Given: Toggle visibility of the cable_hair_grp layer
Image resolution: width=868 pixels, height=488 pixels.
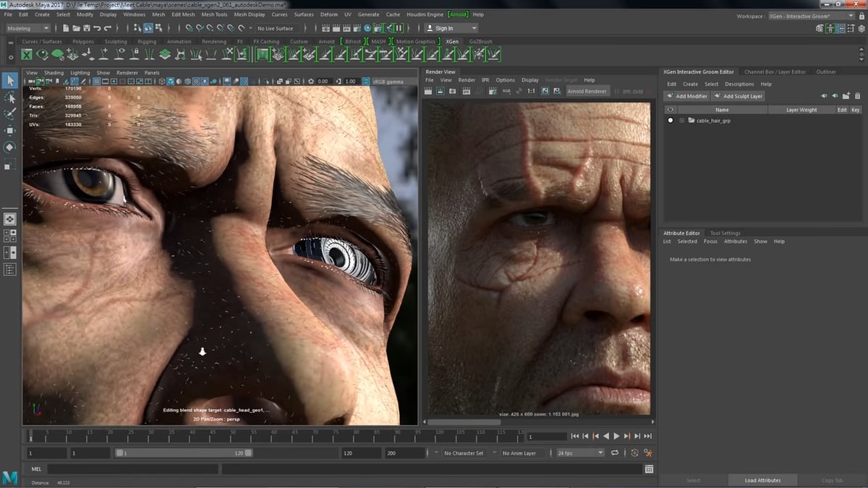Looking at the screenshot, I should [x=670, y=120].
